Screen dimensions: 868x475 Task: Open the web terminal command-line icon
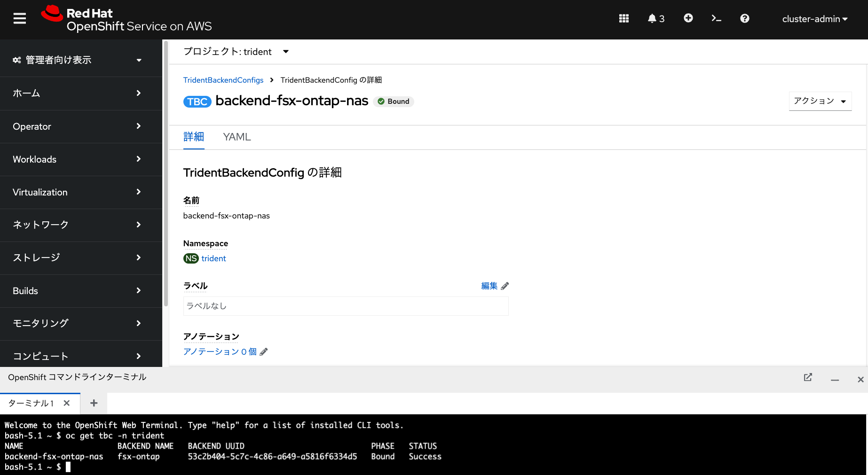tap(716, 18)
